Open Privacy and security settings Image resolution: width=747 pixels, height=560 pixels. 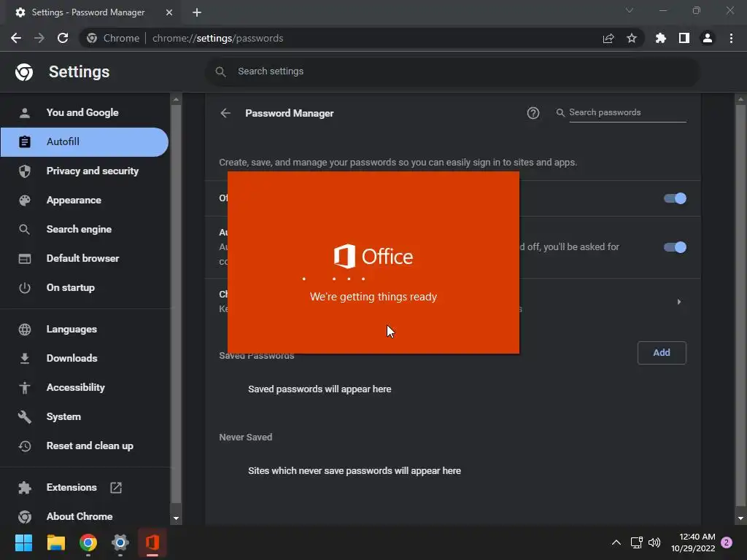click(85, 171)
